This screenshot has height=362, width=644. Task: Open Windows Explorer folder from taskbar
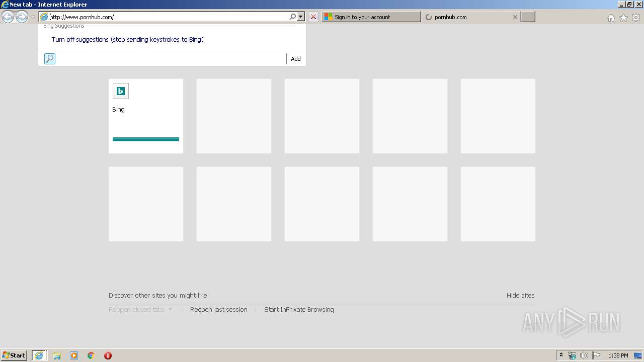click(x=57, y=355)
